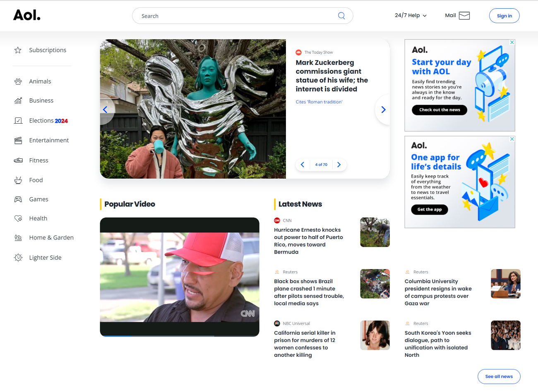Viewport: 538px width, 392px height.
Task: Click the Sign in button
Action: [504, 16]
